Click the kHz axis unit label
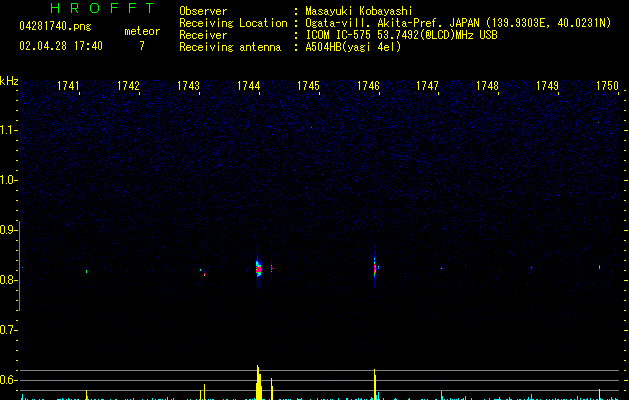The image size is (629, 400). pyautogui.click(x=9, y=81)
